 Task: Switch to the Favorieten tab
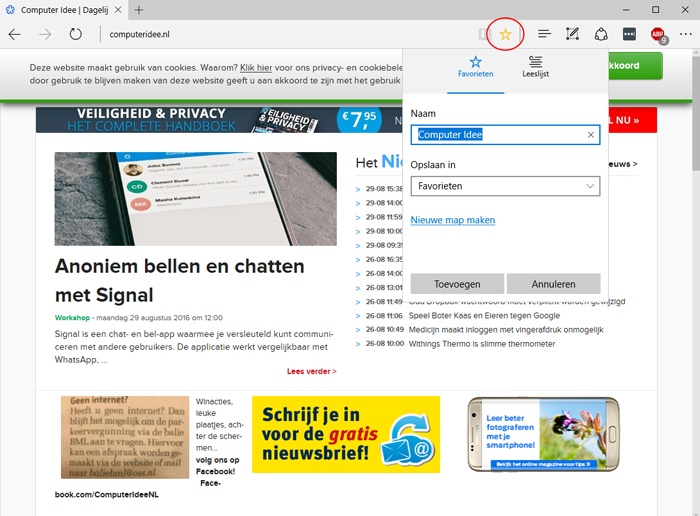click(475, 67)
